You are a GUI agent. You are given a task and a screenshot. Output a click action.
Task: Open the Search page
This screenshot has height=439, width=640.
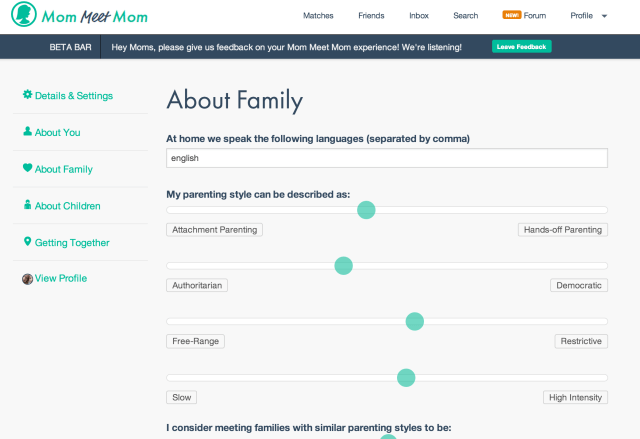click(465, 16)
